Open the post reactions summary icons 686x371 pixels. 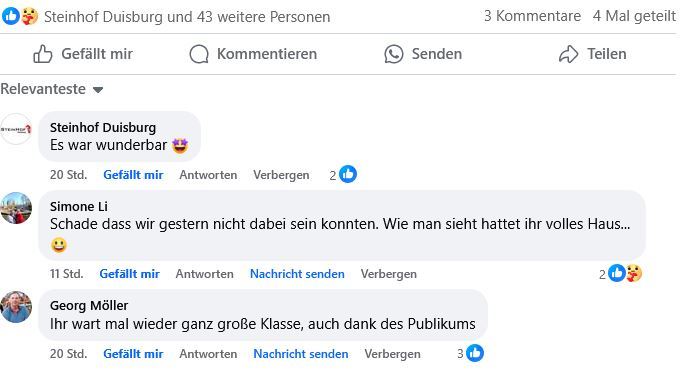pos(20,17)
